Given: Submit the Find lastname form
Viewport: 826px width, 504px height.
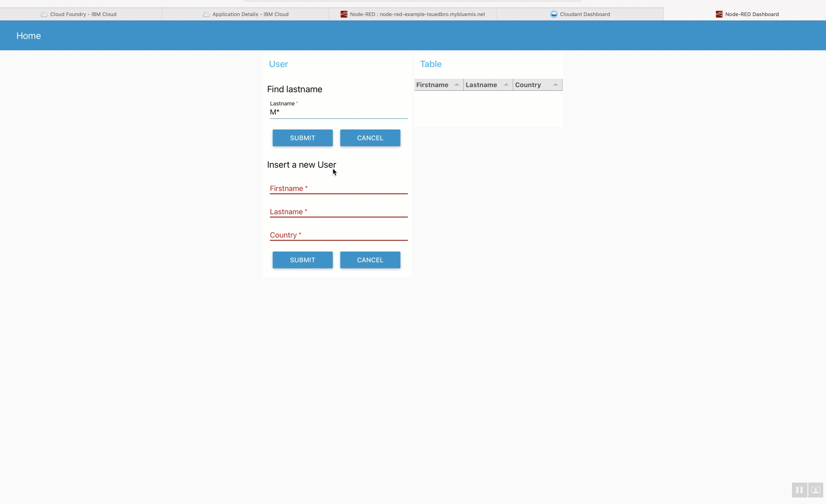Looking at the screenshot, I should (303, 138).
